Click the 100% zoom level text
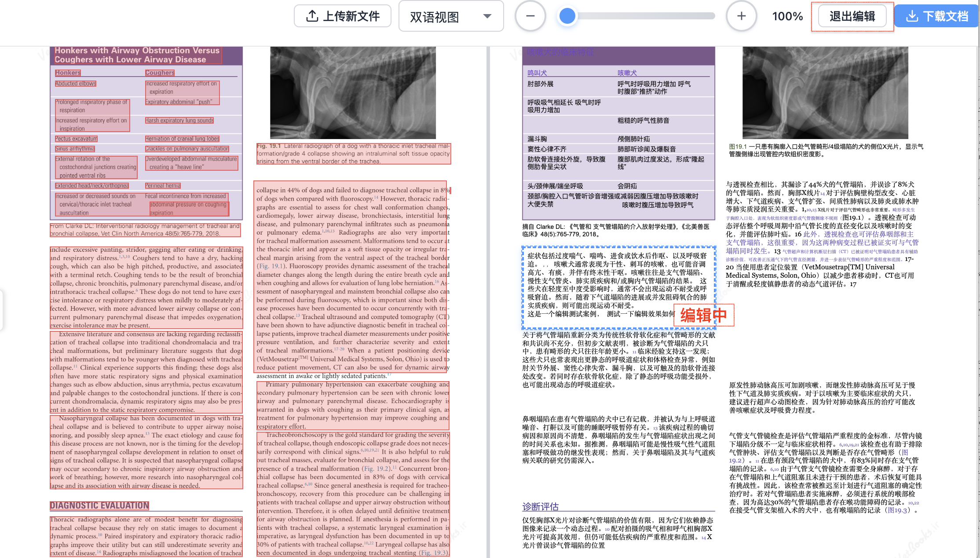This screenshot has height=558, width=980. click(787, 16)
